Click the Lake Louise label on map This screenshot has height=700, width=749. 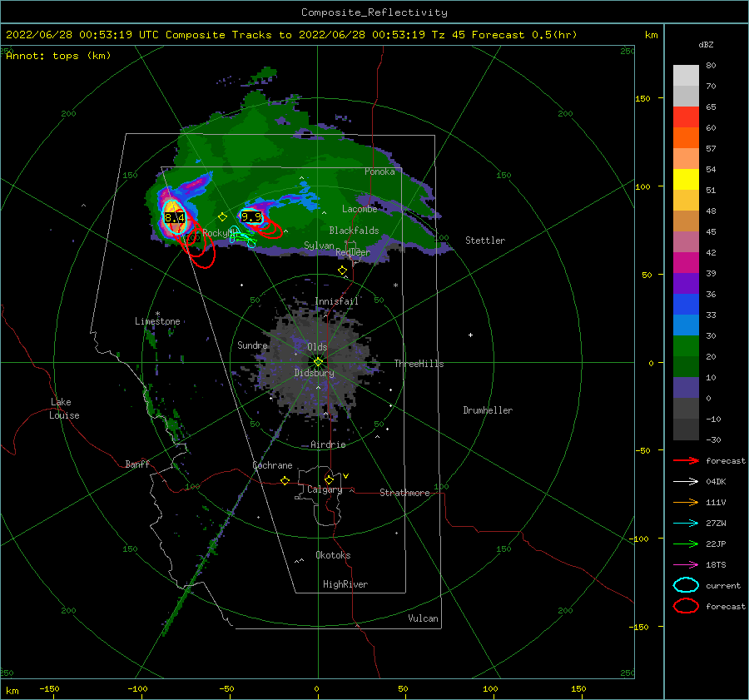click(64, 409)
